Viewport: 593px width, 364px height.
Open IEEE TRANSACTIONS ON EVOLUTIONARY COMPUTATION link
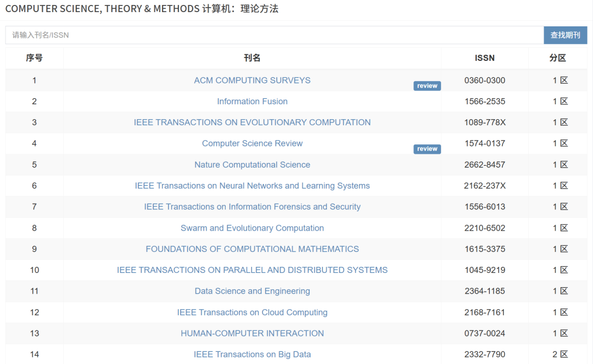coord(252,122)
